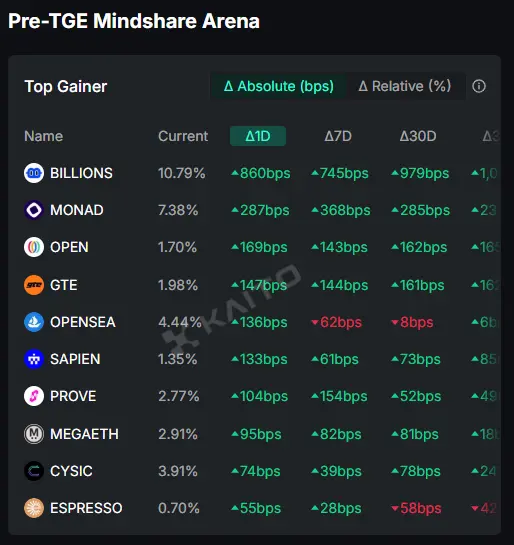Switch to Δ Absolute (bps) mode
The image size is (514, 545).
click(x=279, y=86)
